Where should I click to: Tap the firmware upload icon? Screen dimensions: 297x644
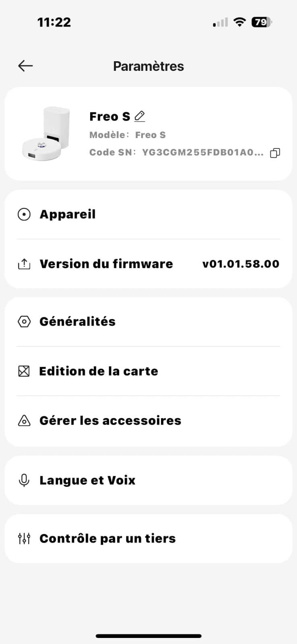pos(24,264)
